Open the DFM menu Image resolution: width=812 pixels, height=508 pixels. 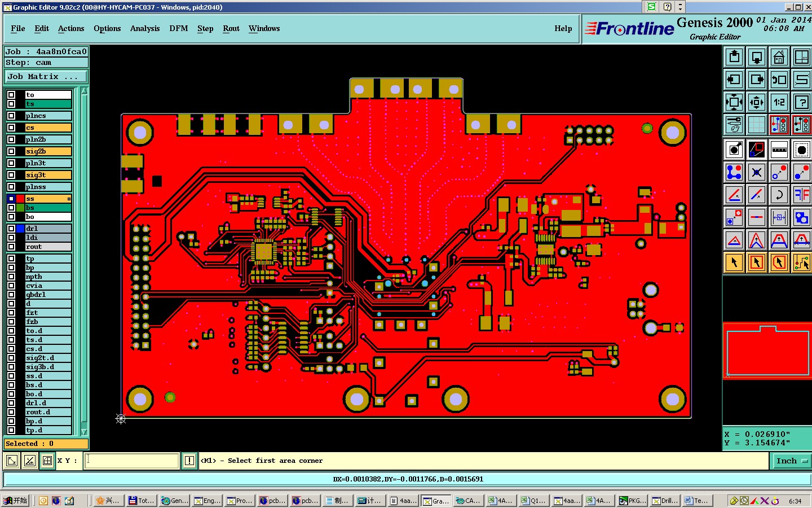pyautogui.click(x=179, y=28)
